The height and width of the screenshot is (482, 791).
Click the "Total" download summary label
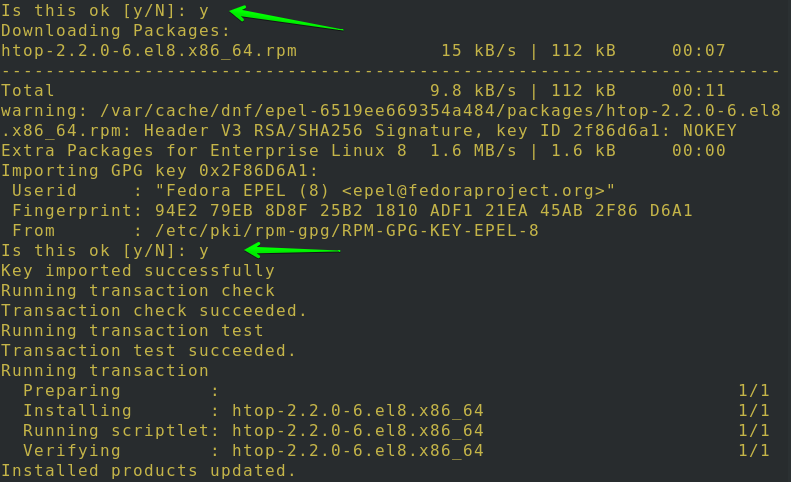click(x=28, y=90)
